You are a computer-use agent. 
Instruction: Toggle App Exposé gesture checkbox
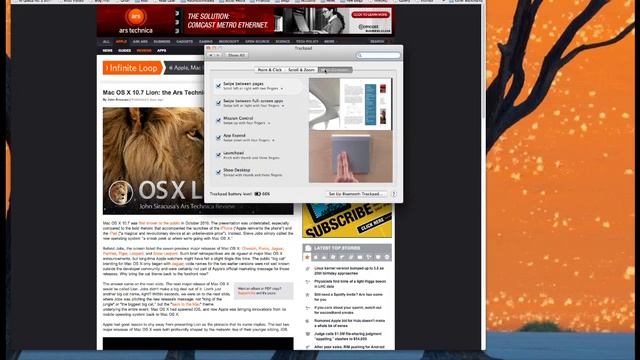click(x=218, y=138)
